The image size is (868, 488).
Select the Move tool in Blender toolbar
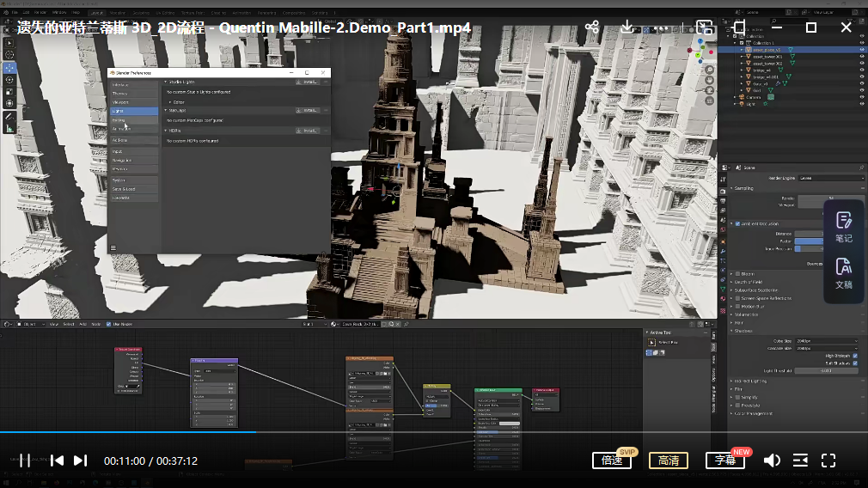point(9,68)
